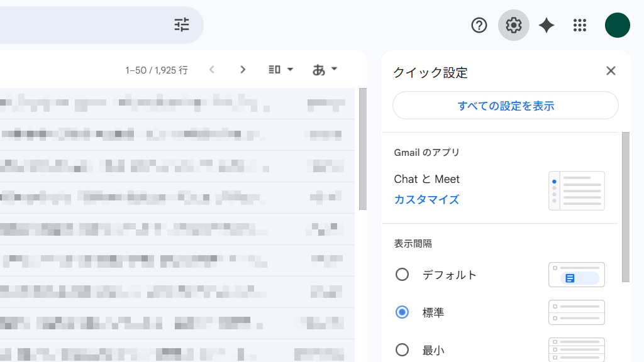Open the Google account avatar
The width and height of the screenshot is (644, 362).
[617, 25]
